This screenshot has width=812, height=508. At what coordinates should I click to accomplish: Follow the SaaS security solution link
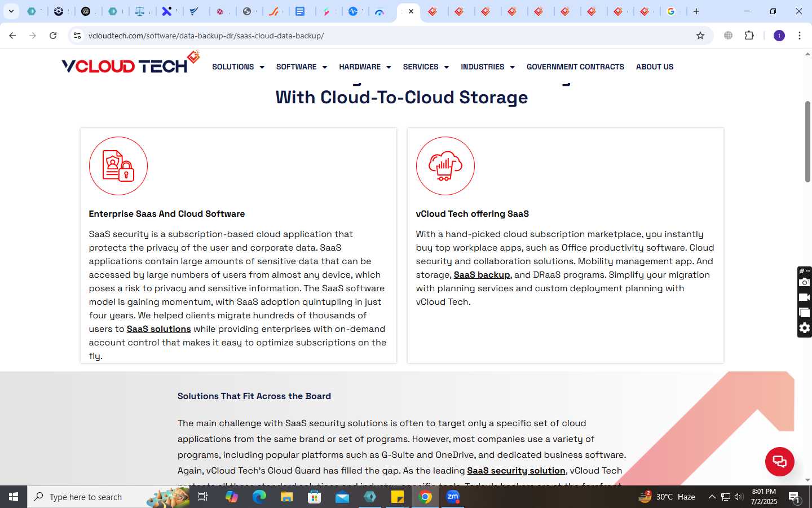coord(516,470)
